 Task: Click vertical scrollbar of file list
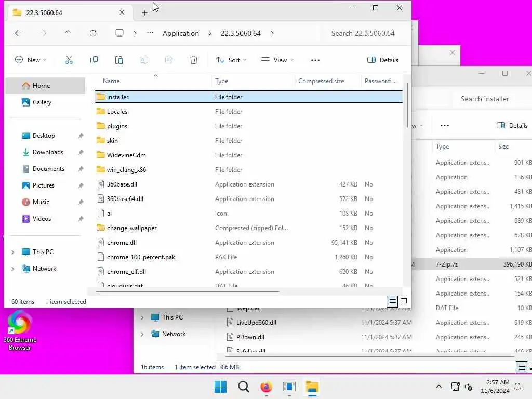[x=407, y=105]
